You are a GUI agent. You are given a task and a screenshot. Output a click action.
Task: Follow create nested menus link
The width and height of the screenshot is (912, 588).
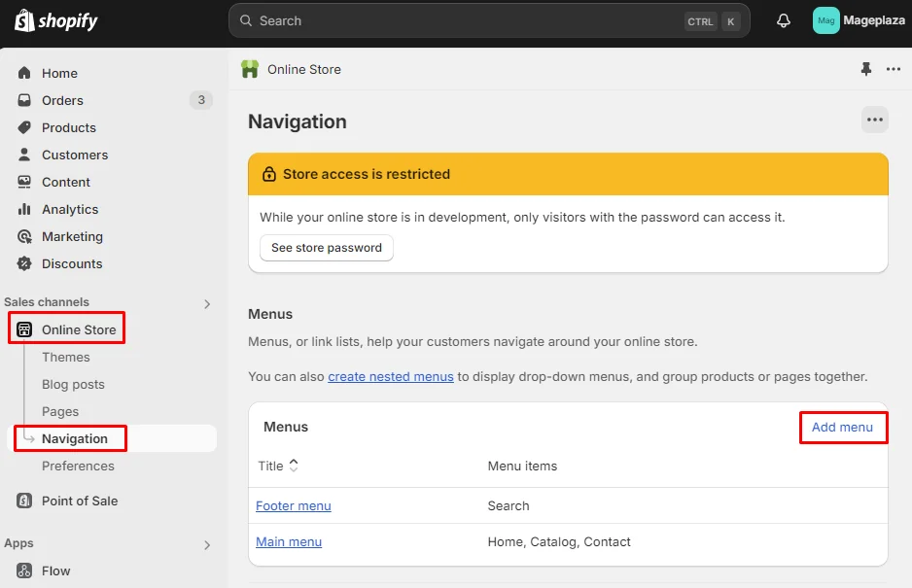click(x=391, y=377)
